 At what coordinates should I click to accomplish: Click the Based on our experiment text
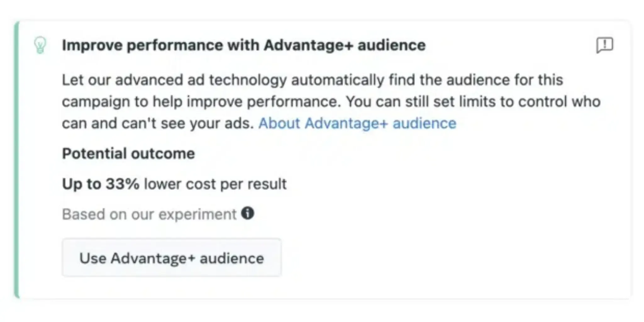click(149, 214)
